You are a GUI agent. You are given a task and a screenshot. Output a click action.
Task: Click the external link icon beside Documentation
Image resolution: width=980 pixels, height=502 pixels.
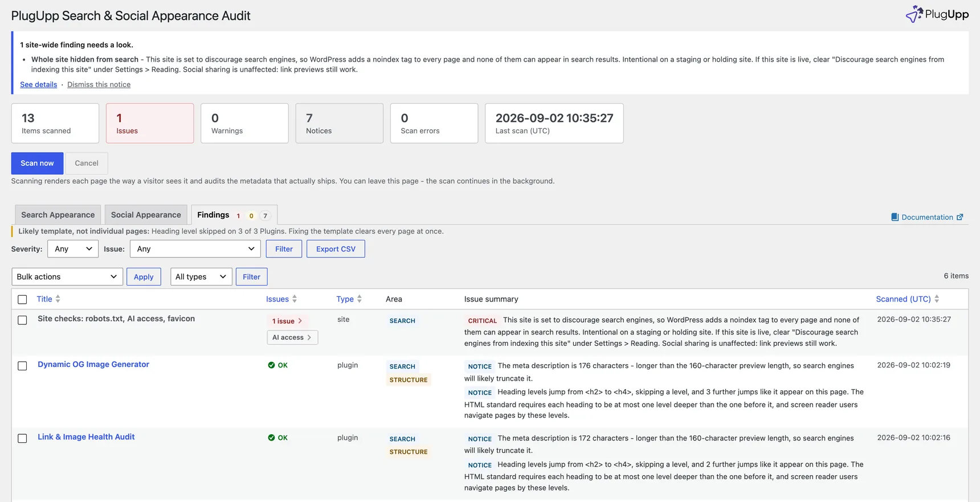959,217
